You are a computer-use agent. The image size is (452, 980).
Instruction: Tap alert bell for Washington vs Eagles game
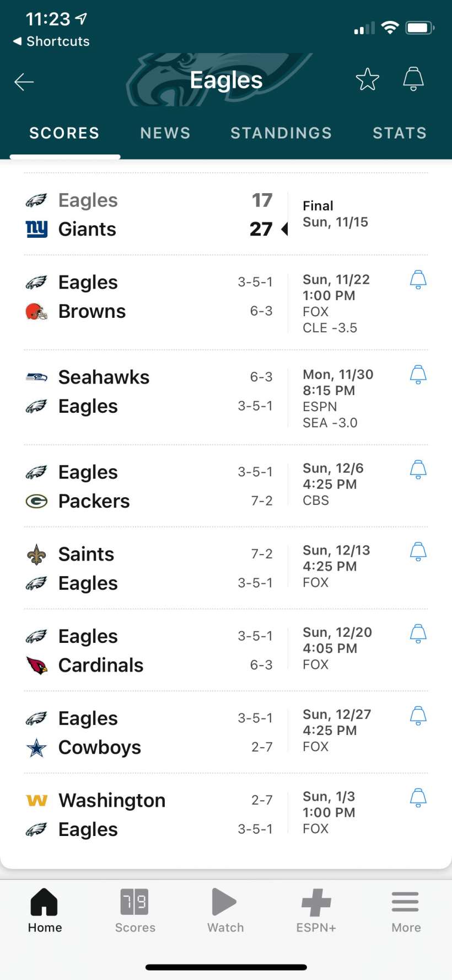[x=418, y=797]
